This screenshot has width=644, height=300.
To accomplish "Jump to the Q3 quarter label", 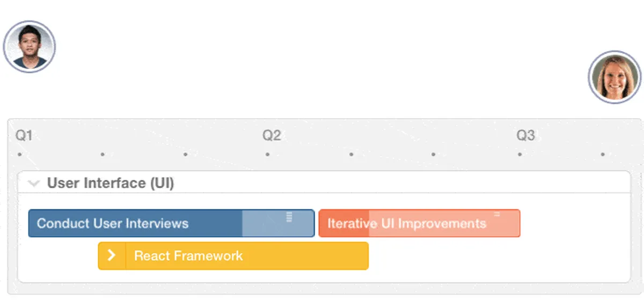I will (x=525, y=136).
